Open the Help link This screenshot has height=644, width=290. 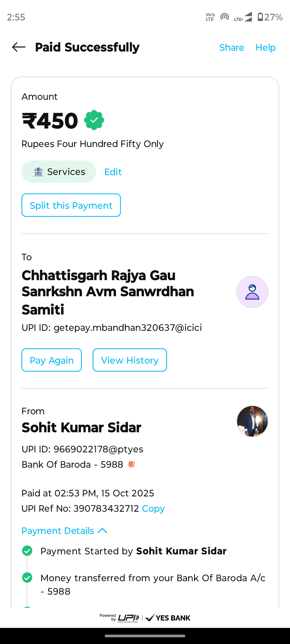click(x=265, y=47)
